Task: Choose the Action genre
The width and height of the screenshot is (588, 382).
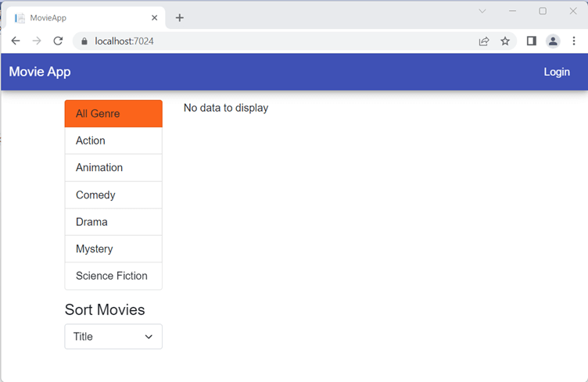Action: (113, 141)
